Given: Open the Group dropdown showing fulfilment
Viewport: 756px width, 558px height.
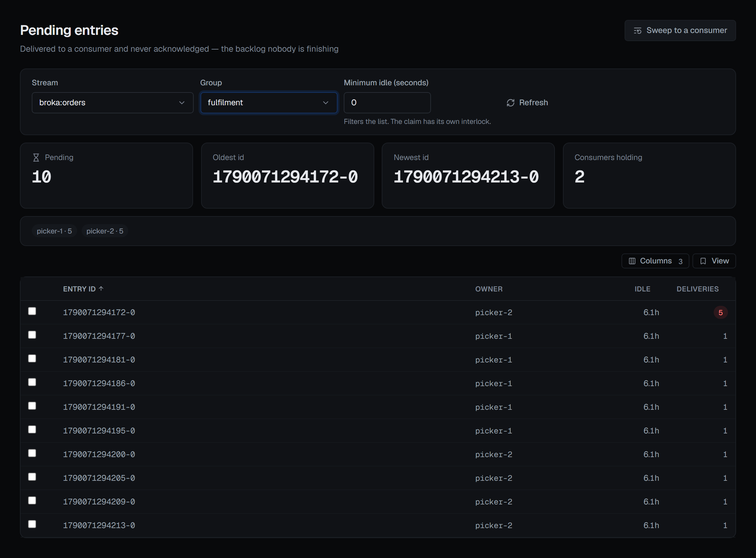Looking at the screenshot, I should (x=269, y=103).
